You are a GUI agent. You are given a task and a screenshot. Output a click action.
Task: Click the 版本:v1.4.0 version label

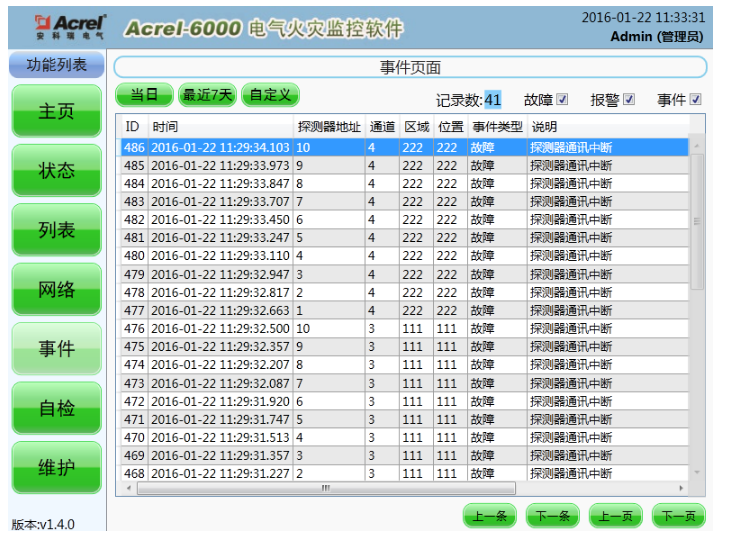pyautogui.click(x=43, y=525)
